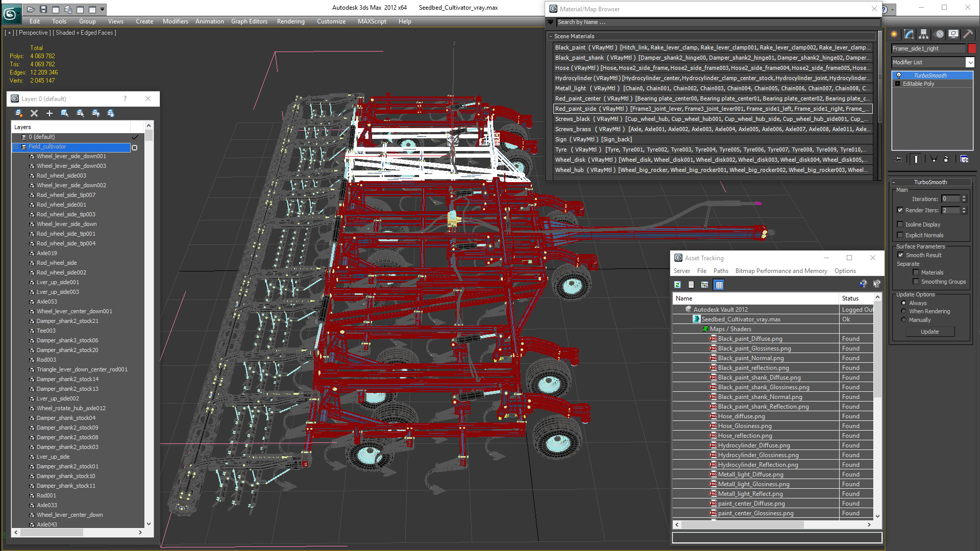The height and width of the screenshot is (551, 980).
Task: Open the Edit menu
Action: coord(35,21)
